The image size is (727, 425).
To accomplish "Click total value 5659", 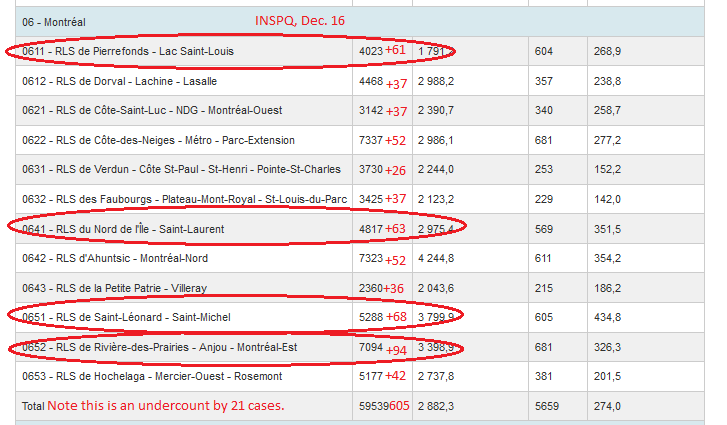I will point(547,406).
